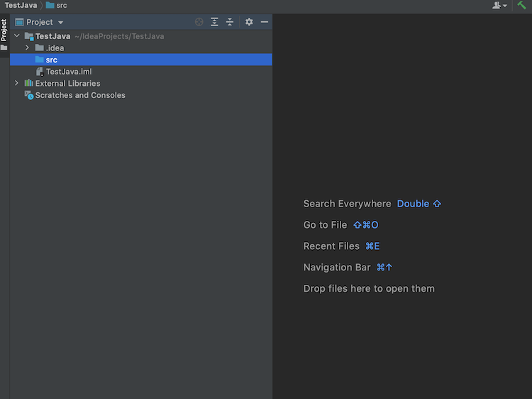
Task: Select Scratches and Consoles label
Action: coord(80,95)
